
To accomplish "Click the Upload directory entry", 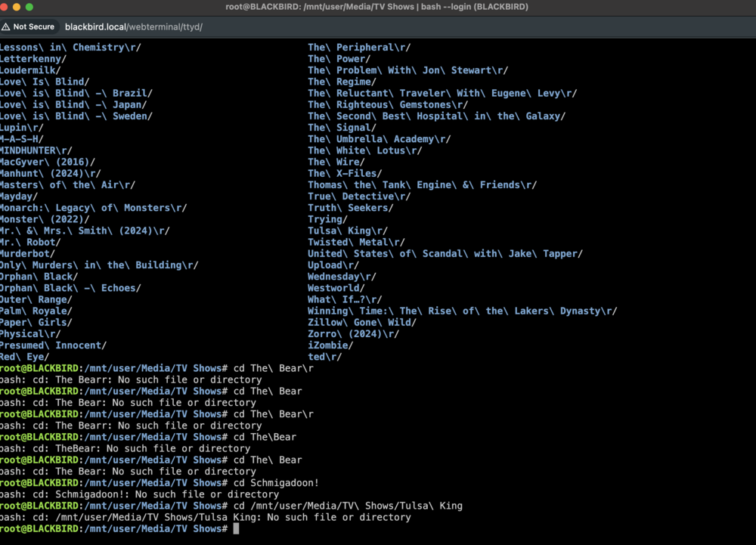I will [x=333, y=265].
